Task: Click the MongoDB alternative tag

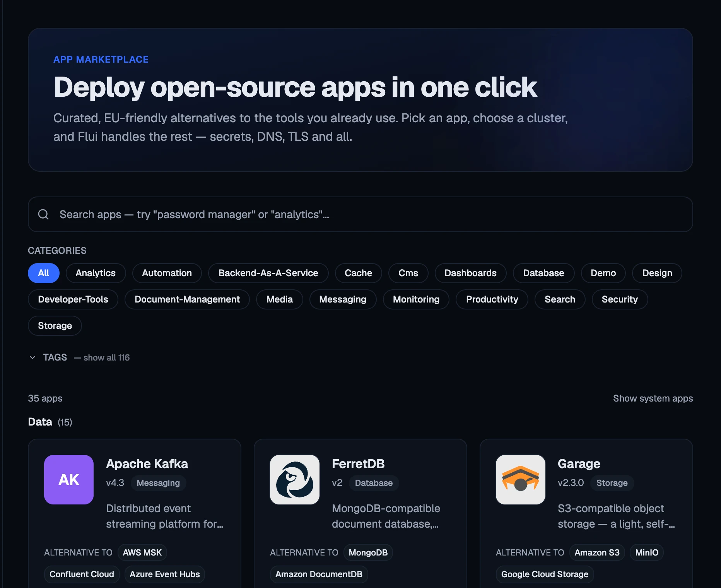Action: pos(368,552)
